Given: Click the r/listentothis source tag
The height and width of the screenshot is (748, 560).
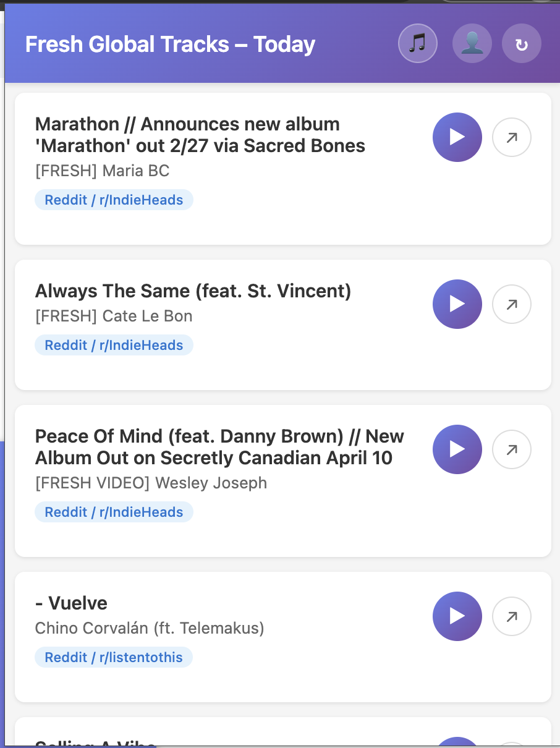Looking at the screenshot, I should coord(114,657).
